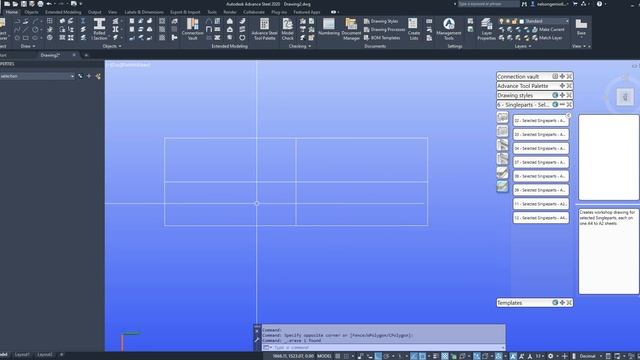Click the Undo arrow in quick access toolbar
The image size is (640, 360).
pyautogui.click(x=49, y=4)
